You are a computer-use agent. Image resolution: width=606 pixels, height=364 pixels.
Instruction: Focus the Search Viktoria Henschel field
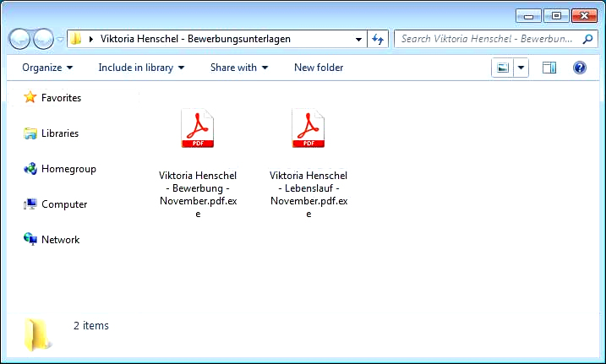coord(496,39)
